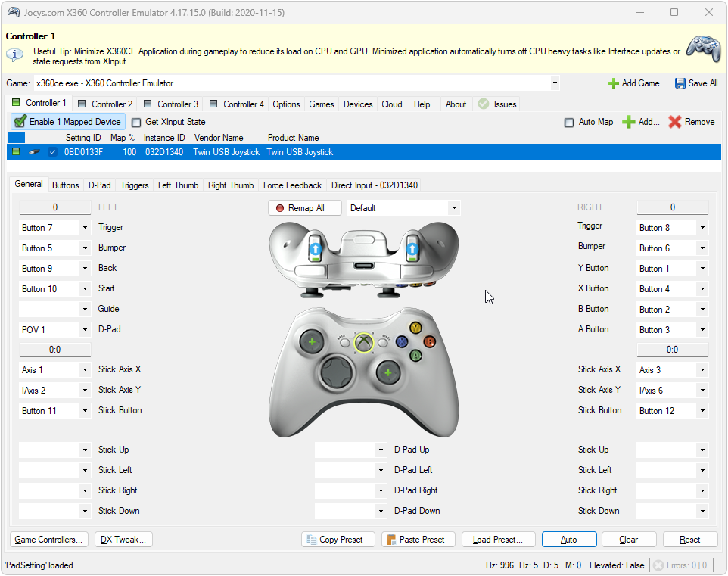Click the right stick 0:0 value box
This screenshot has width=728, height=576.
672,350
